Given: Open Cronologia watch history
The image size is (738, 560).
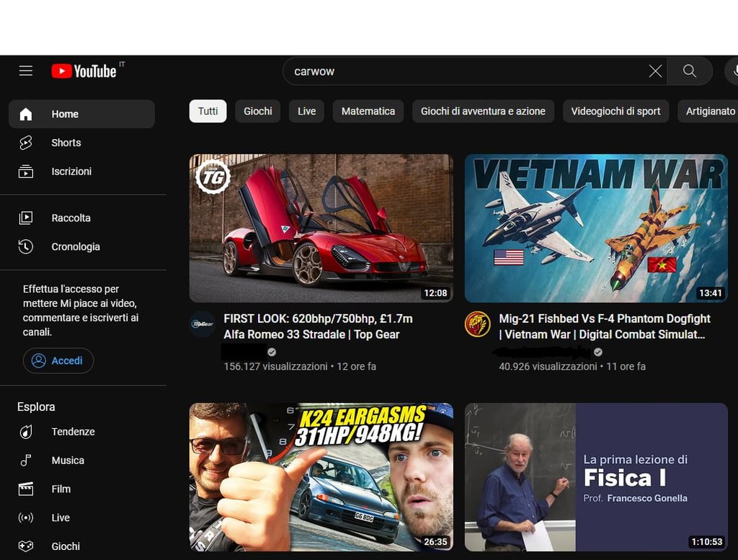Looking at the screenshot, I should [75, 246].
